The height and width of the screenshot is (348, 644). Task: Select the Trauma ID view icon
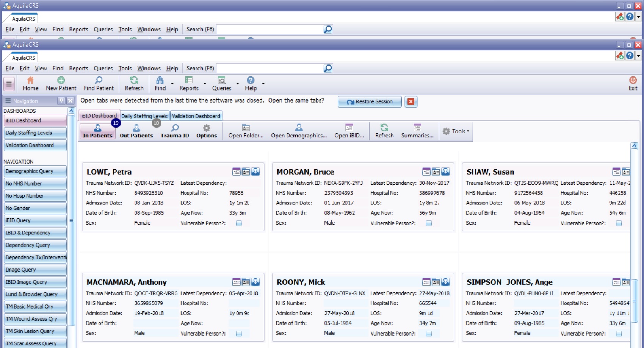point(175,131)
